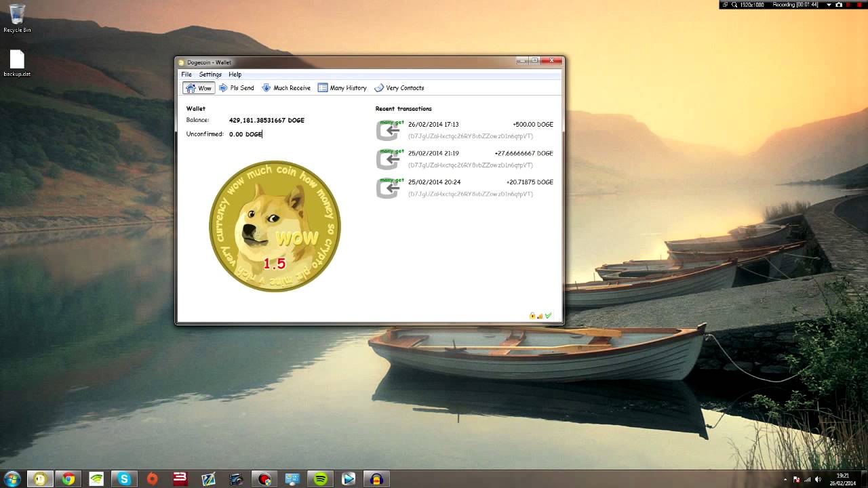Open the Windows Start menu
The image size is (868, 488).
coord(12,479)
